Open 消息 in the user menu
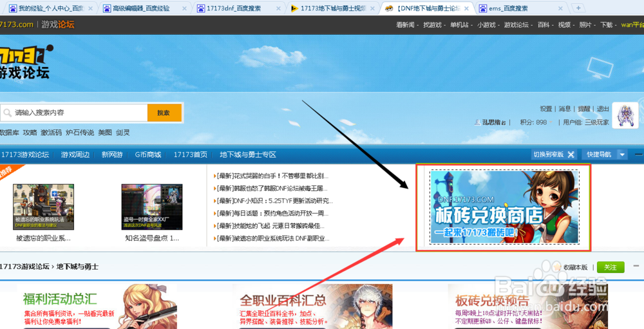The image size is (644, 329). pyautogui.click(x=565, y=109)
